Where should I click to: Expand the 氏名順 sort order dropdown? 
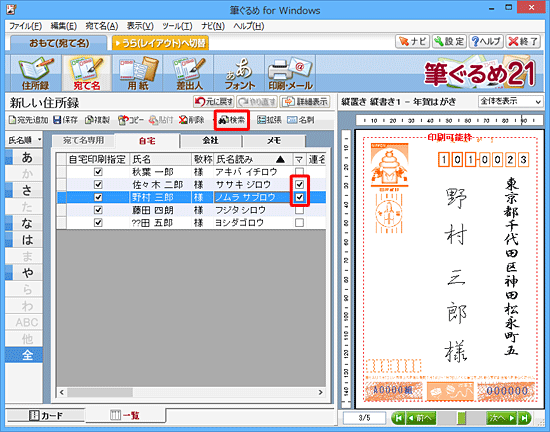point(24,140)
